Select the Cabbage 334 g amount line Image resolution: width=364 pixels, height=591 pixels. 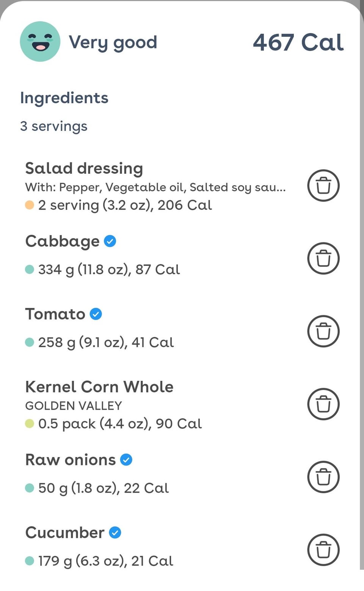pyautogui.click(x=109, y=269)
